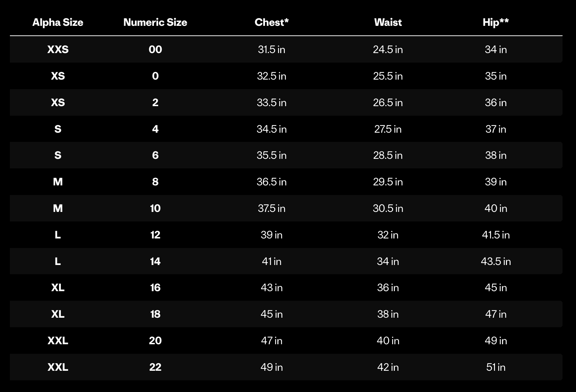
Task: Click the 41.5 in hip value
Action: click(496, 235)
